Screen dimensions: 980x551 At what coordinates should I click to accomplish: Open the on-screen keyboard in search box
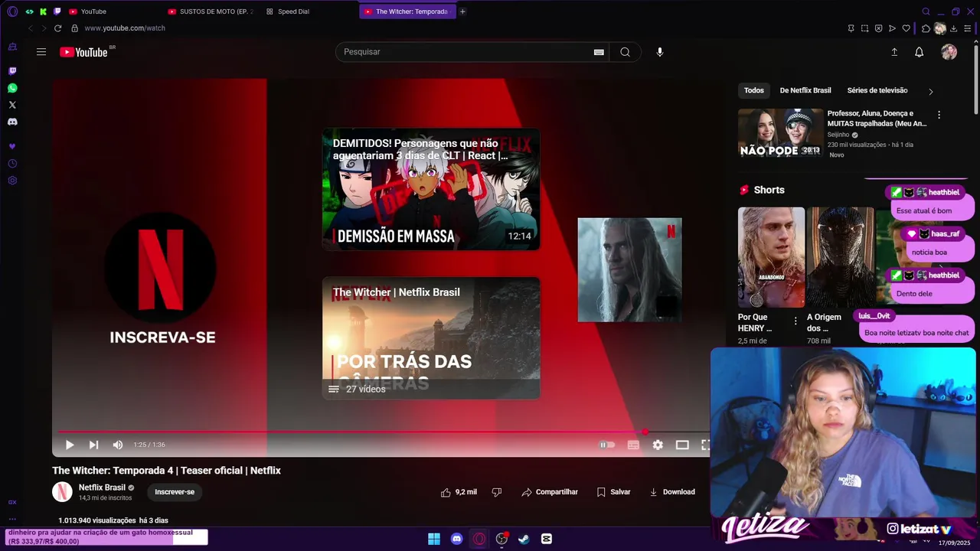click(599, 52)
